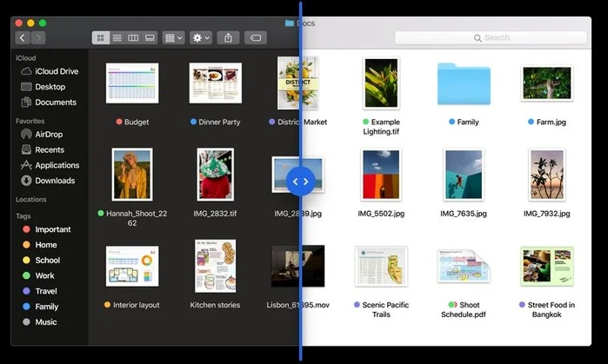Click the blue dark/light comparison slider handle

click(x=300, y=182)
